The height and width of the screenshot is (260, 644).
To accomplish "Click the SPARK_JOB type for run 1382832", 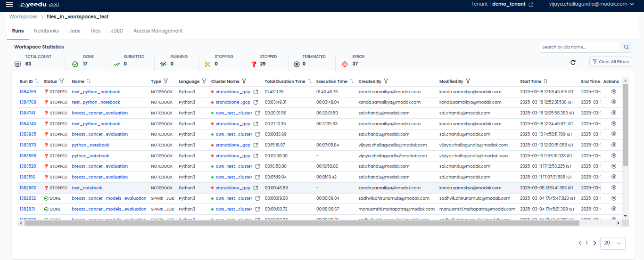I will coord(163,198).
